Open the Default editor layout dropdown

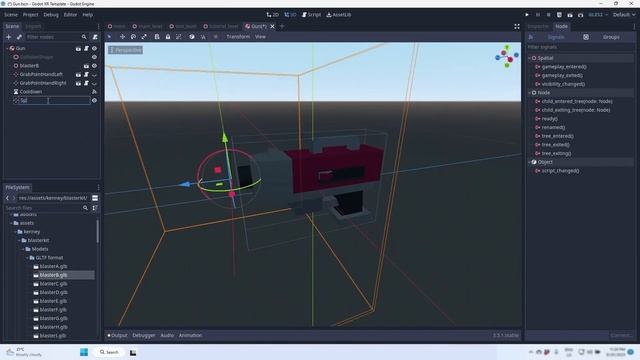tap(624, 15)
